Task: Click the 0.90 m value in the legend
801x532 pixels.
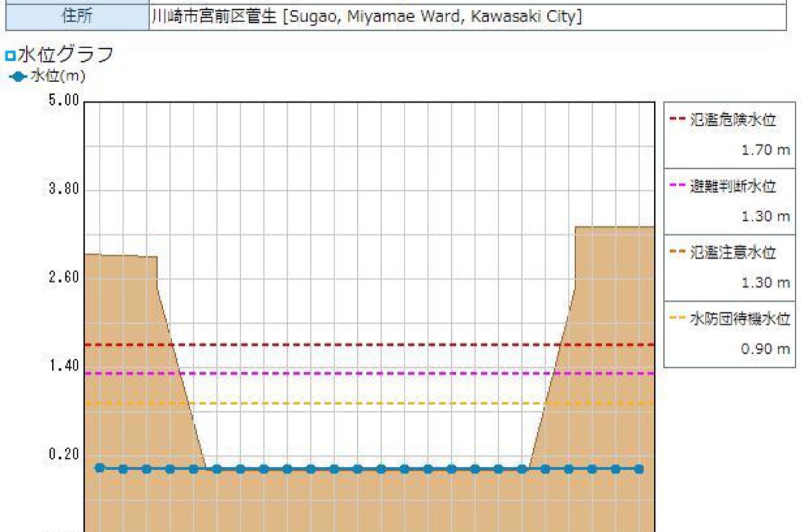Action: [765, 348]
